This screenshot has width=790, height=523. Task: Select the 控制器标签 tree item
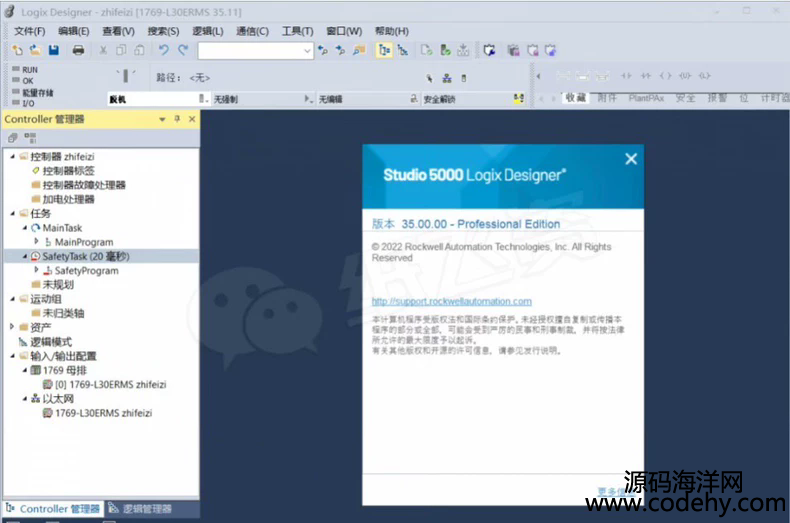click(x=69, y=171)
